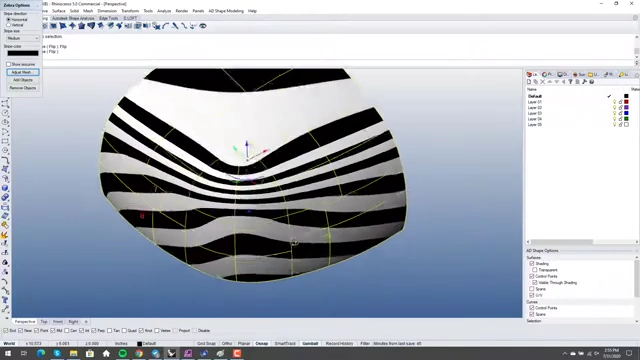Toggle Layer 01 visibility light bulb
640x360 pixels.
[x=614, y=102]
